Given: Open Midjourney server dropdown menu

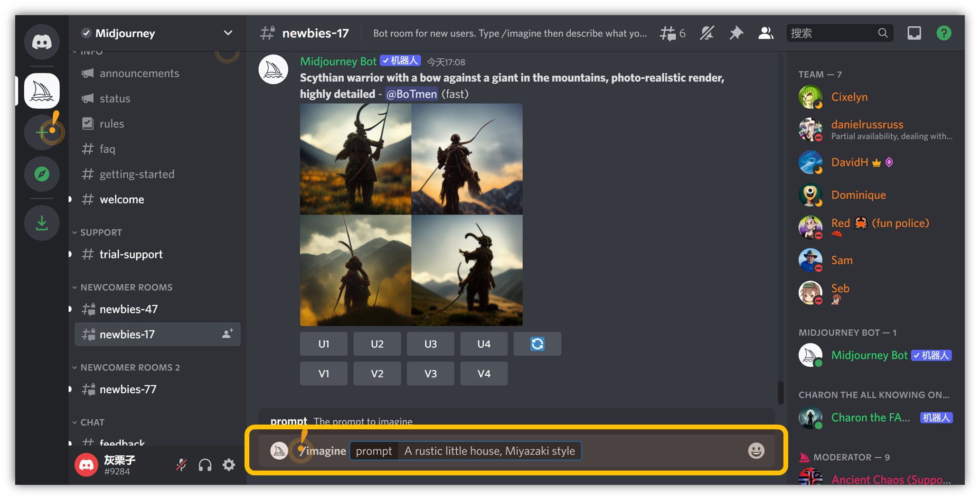Looking at the screenshot, I should 228,33.
